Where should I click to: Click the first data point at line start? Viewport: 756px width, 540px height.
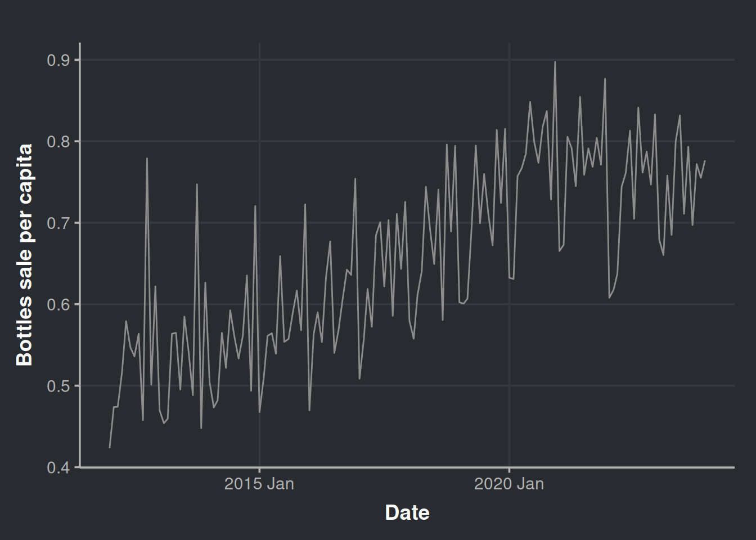tap(110, 448)
